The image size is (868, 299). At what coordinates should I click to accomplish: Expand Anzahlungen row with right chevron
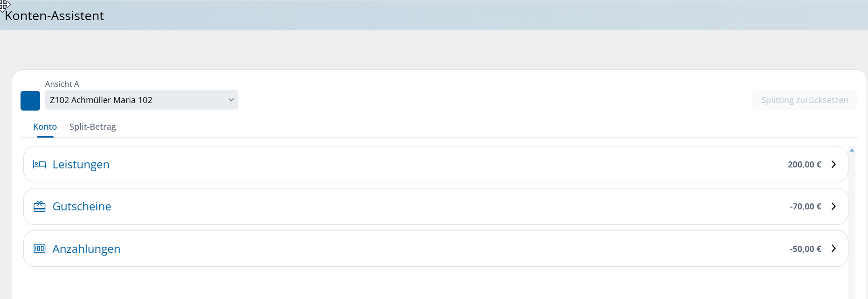tap(833, 249)
